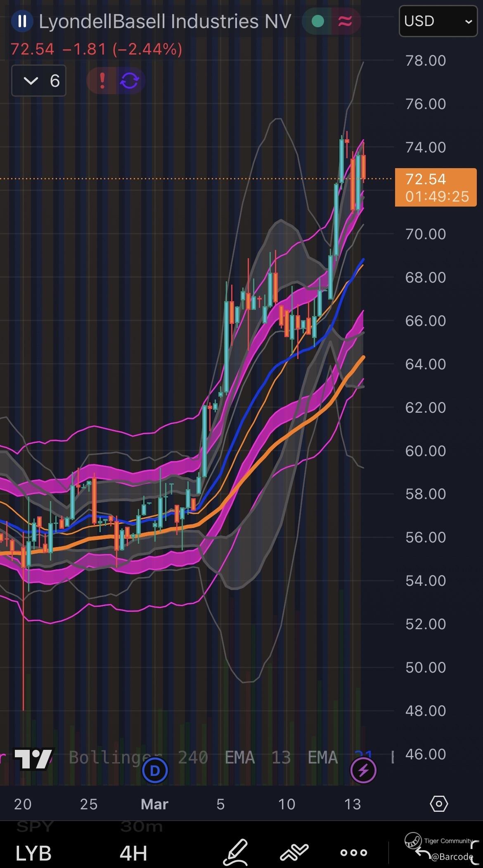Image resolution: width=483 pixels, height=868 pixels.
Task: Tap the purple lightning bolt event marker
Action: click(x=363, y=770)
